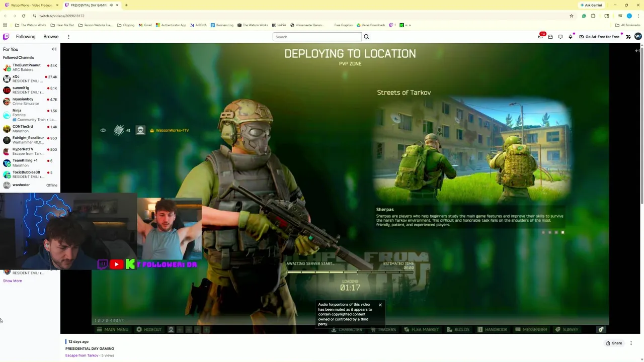The height and width of the screenshot is (362, 644).
Task: Open Voicemeeter Banana bookmark
Action: point(307,25)
